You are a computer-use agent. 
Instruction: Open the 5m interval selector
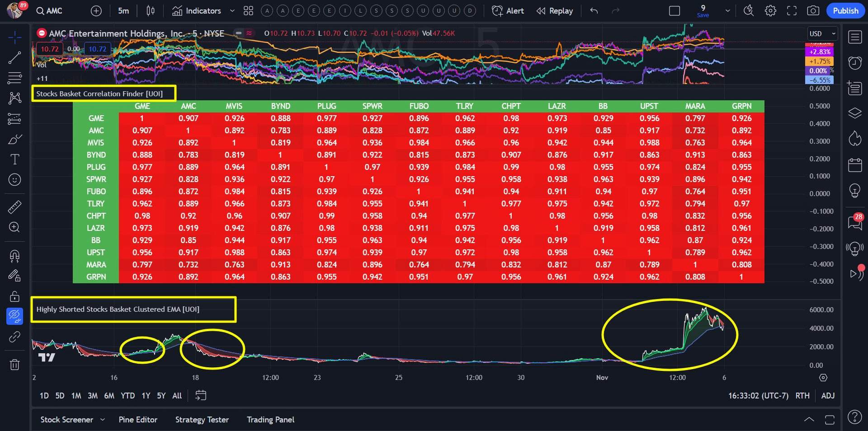coord(123,11)
